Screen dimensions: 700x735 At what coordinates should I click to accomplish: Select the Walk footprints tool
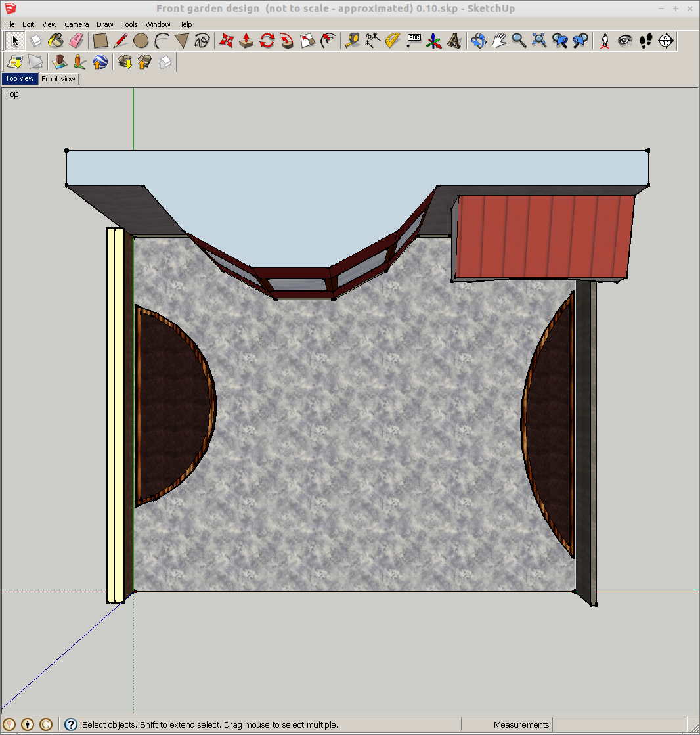click(645, 41)
